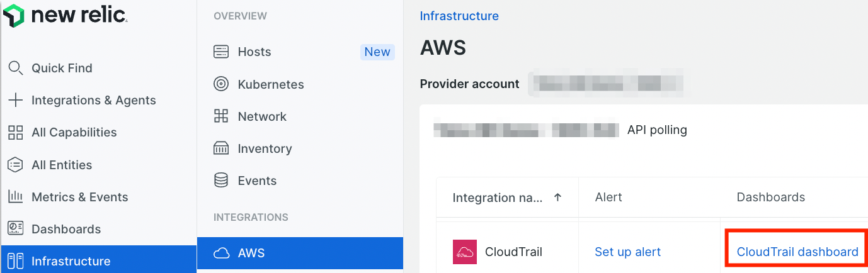This screenshot has height=273, width=868.
Task: Click the Infrastructure breadcrumb link
Action: point(459,16)
